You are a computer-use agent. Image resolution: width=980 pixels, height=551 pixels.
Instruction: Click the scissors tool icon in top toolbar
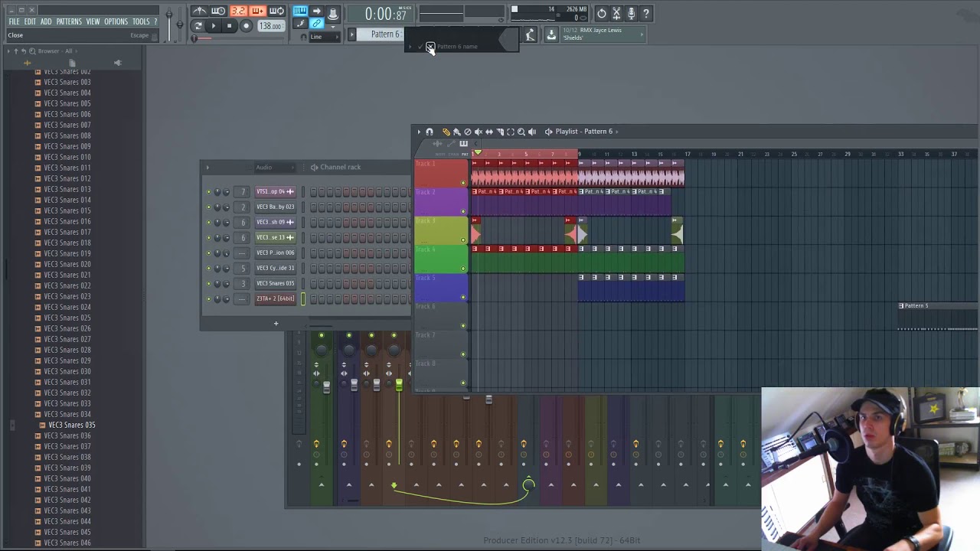coord(616,13)
